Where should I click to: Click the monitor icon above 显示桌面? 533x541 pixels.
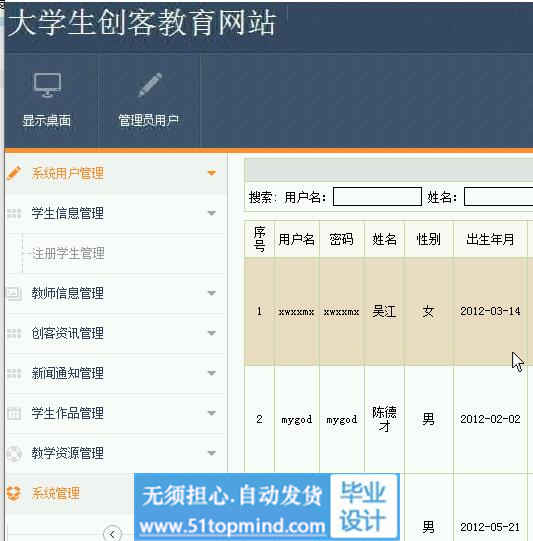tap(47, 85)
